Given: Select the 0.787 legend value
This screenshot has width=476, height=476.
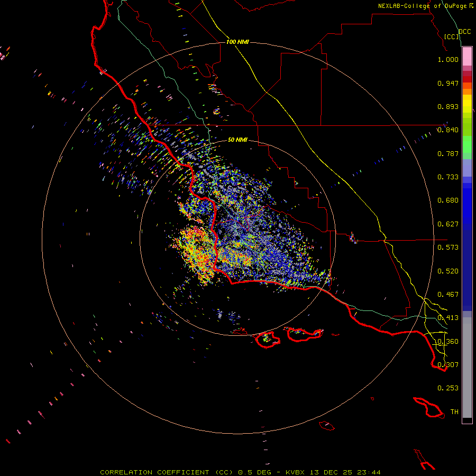Looking at the screenshot, I should (448, 153).
